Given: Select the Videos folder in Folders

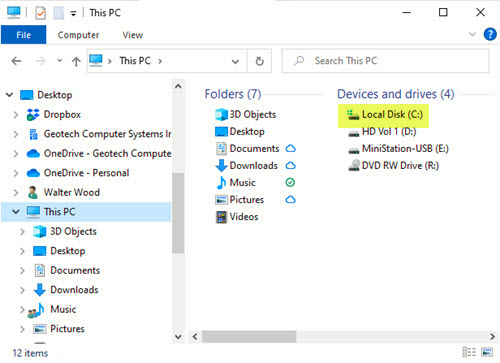Looking at the screenshot, I should 244,217.
